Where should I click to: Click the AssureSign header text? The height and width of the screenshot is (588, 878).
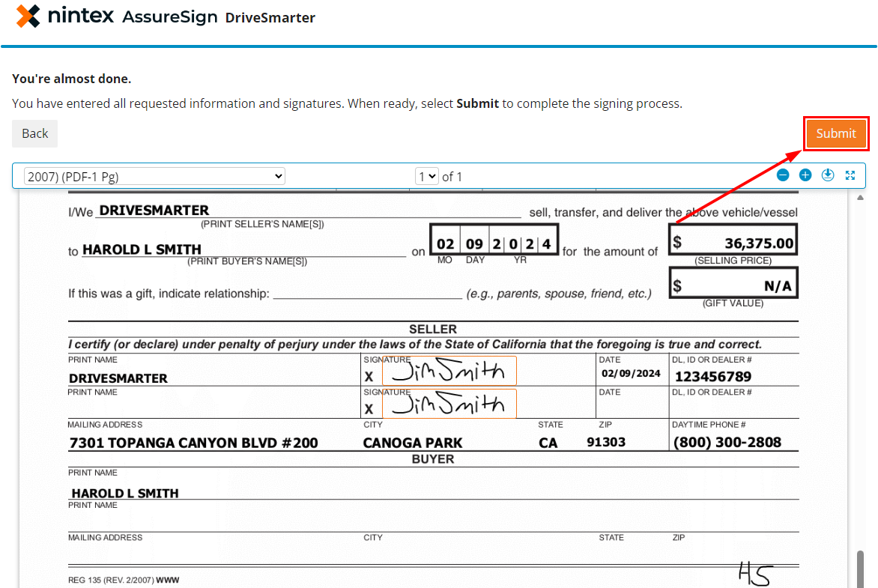pos(169,16)
